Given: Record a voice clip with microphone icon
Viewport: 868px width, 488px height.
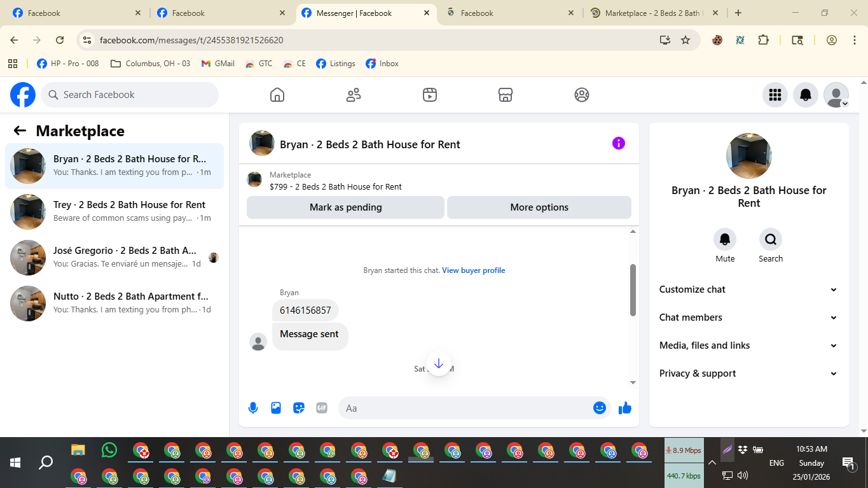Looking at the screenshot, I should [253, 408].
